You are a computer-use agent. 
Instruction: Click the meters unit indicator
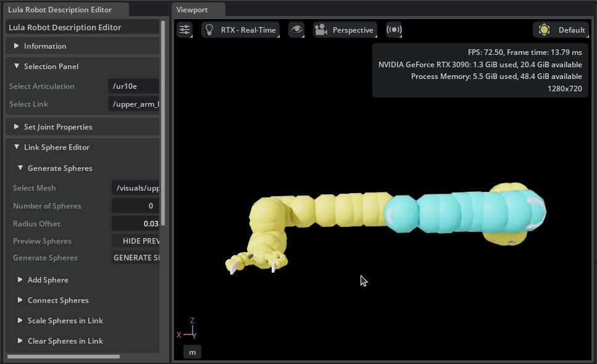192,352
